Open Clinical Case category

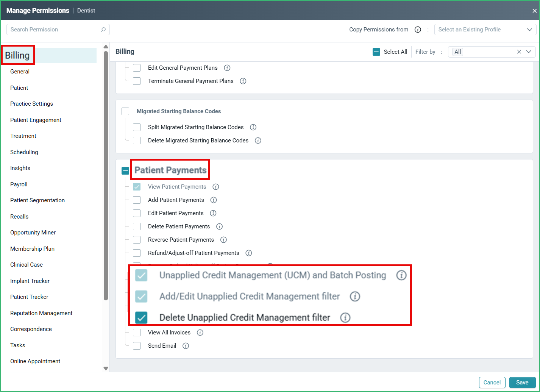[27, 265]
